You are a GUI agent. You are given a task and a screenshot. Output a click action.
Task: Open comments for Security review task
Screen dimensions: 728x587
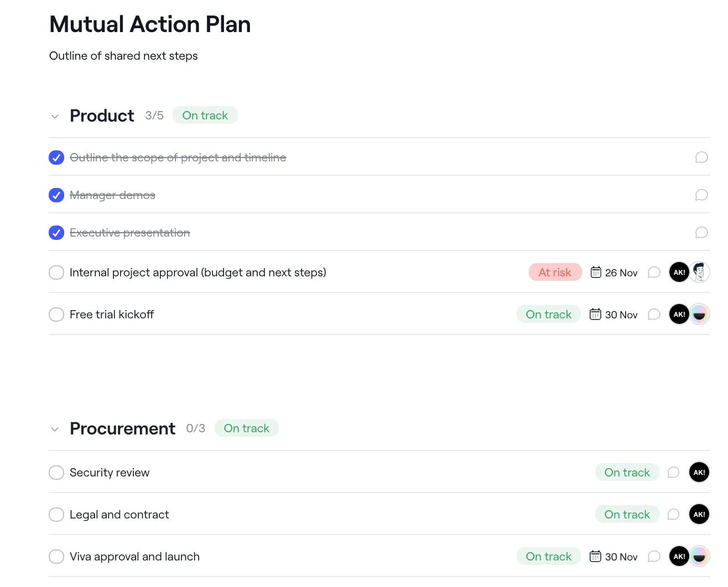pos(673,473)
